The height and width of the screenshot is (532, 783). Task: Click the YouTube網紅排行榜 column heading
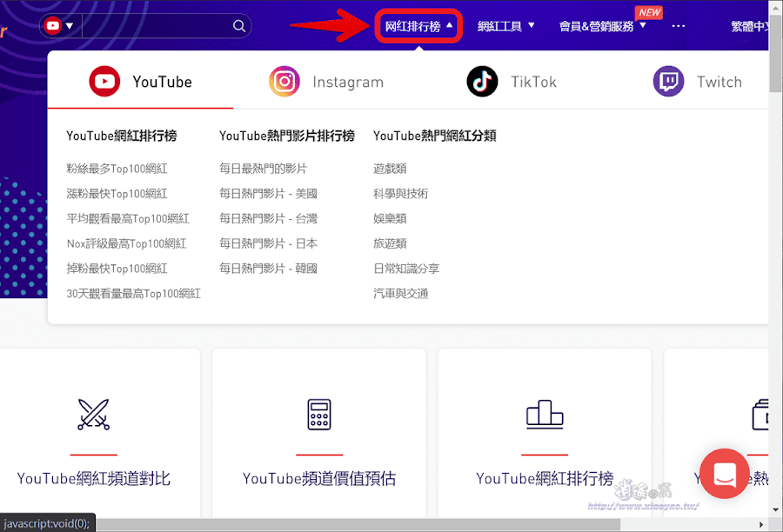click(x=121, y=136)
